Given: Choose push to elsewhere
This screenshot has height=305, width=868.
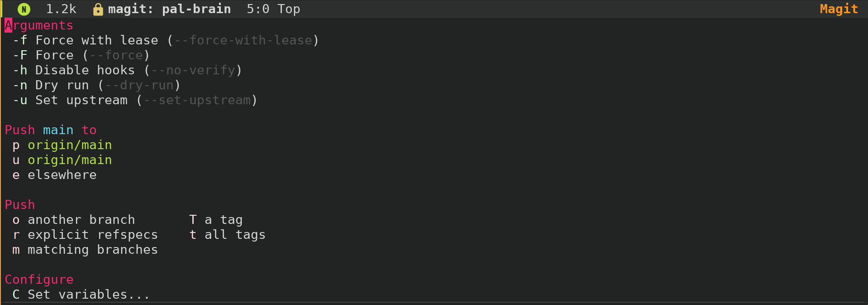Looking at the screenshot, I should click(55, 175).
